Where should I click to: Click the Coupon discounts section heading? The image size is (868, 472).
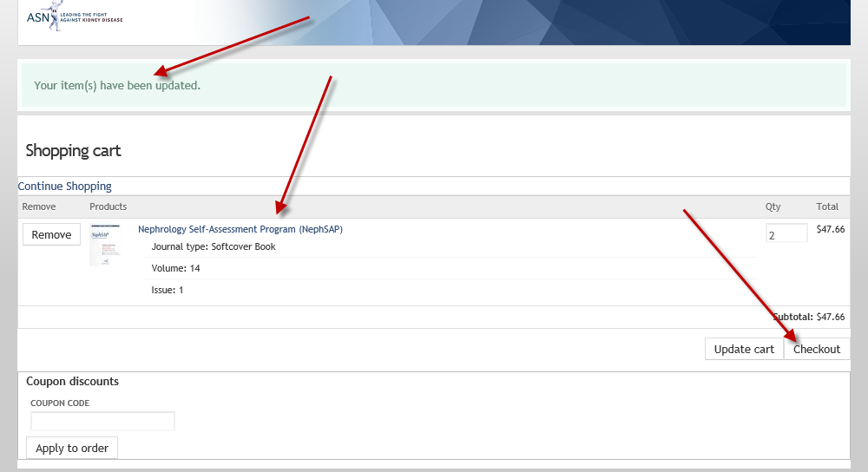pyautogui.click(x=72, y=381)
